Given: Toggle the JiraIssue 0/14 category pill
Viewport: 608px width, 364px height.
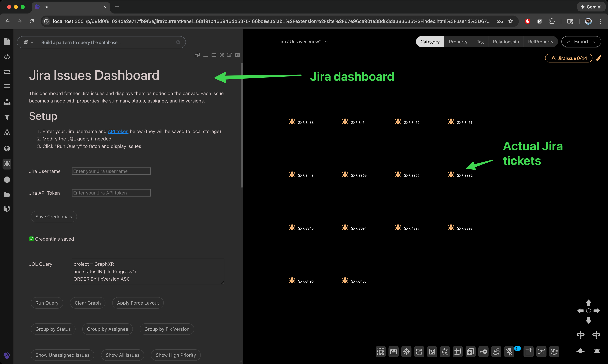Looking at the screenshot, I should pos(569,58).
